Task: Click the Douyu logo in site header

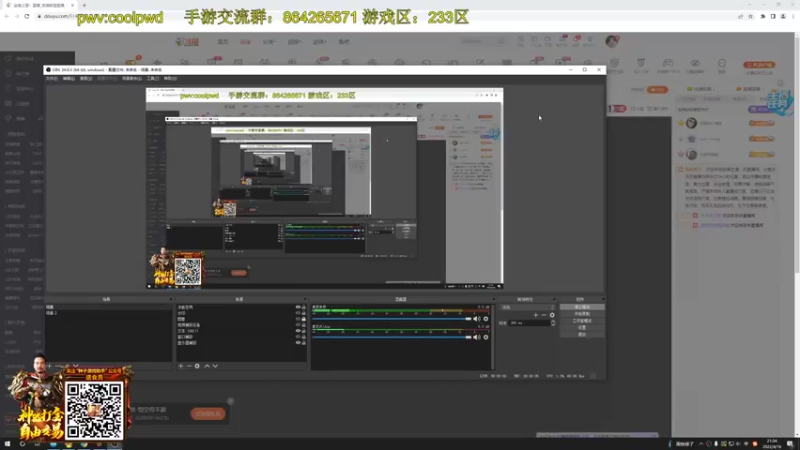Action: point(187,42)
